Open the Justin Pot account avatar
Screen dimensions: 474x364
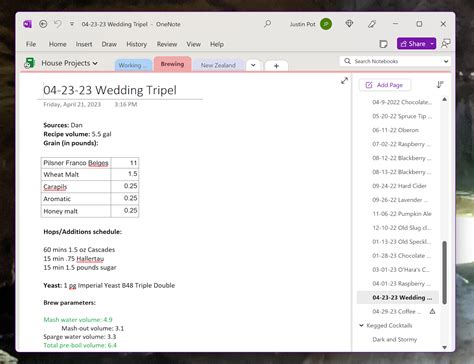click(x=326, y=24)
